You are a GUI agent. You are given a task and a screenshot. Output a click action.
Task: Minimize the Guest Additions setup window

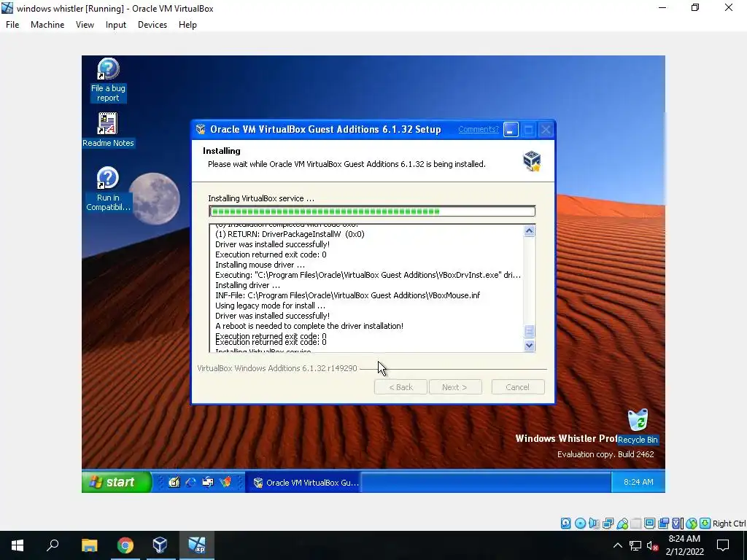511,130
